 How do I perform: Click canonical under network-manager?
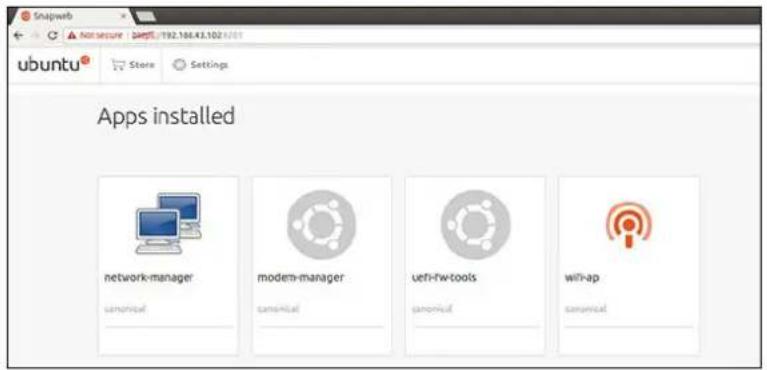(125, 309)
